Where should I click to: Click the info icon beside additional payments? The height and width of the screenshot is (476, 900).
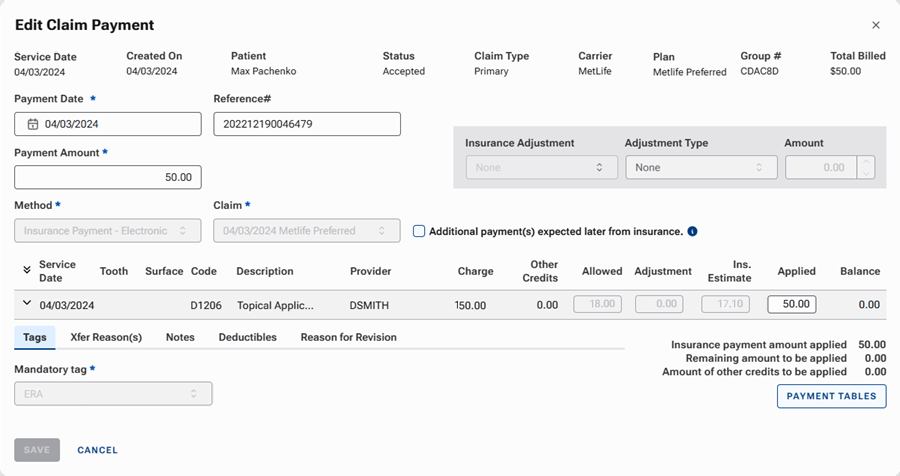(692, 231)
